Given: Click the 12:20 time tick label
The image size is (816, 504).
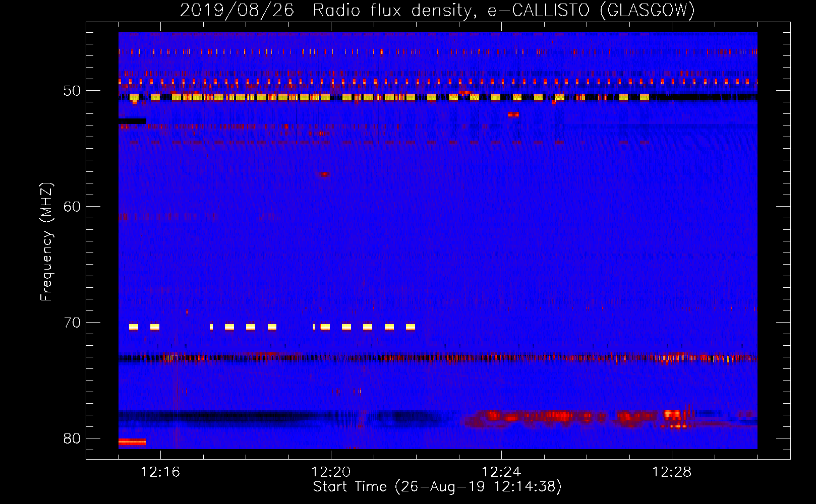Looking at the screenshot, I should pyautogui.click(x=330, y=472).
